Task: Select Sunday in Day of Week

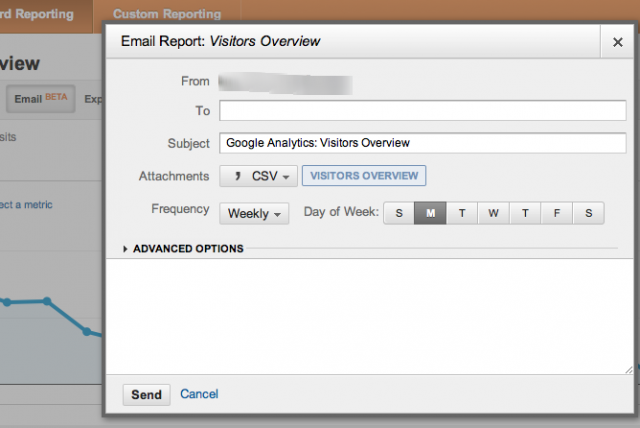Action: [x=399, y=213]
